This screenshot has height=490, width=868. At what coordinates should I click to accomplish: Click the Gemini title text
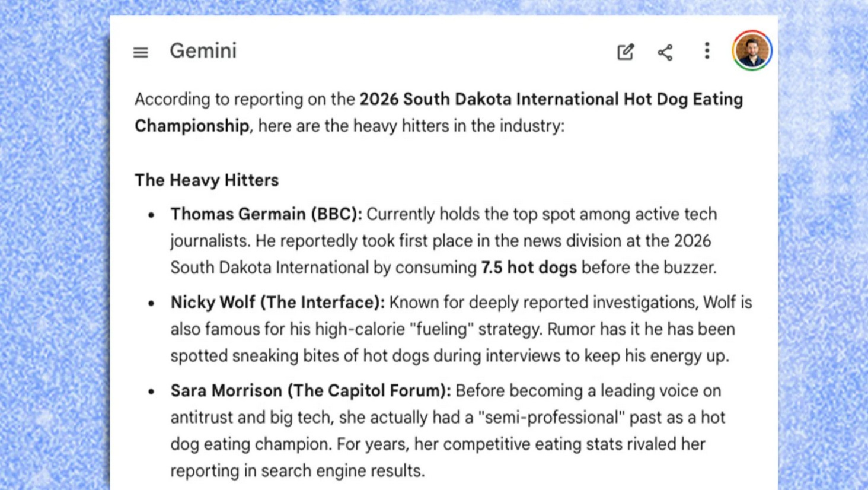tap(203, 51)
